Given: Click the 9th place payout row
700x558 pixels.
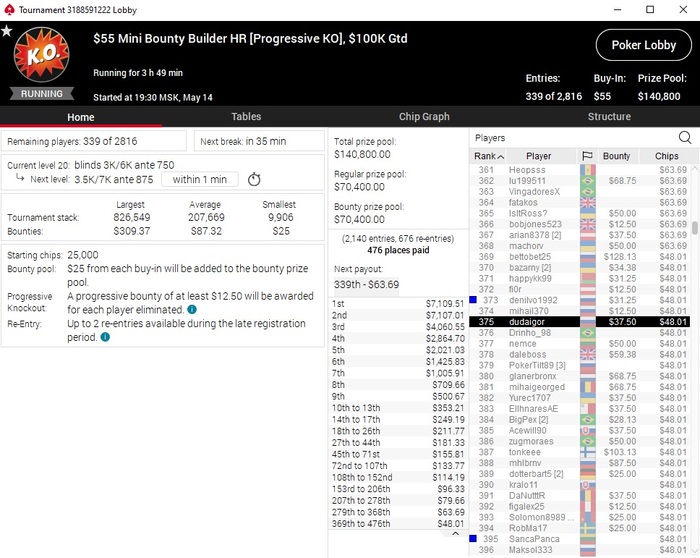Looking at the screenshot, I should click(398, 396).
